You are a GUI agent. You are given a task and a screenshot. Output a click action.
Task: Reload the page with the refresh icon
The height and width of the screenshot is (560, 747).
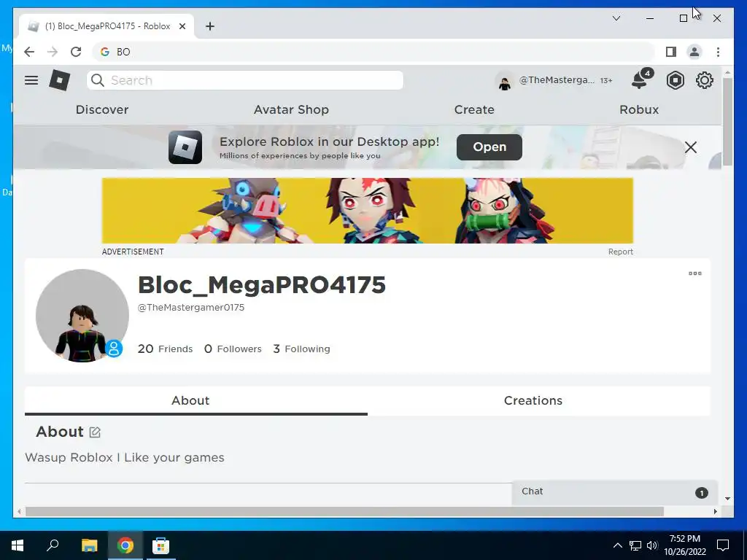[x=76, y=52]
